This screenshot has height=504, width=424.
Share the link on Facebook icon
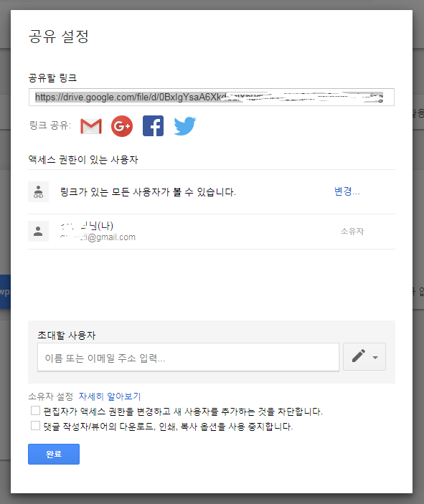coord(153,125)
